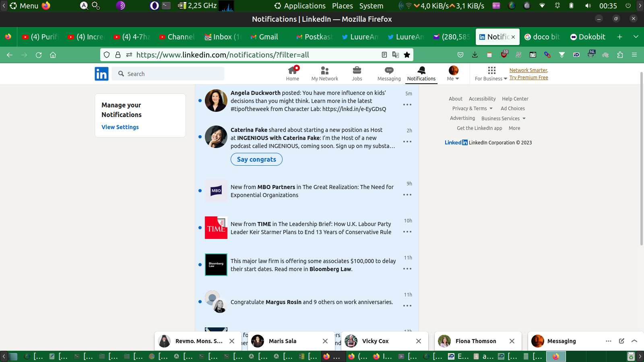Viewport: 644px width, 362px height.
Task: Click the Firefox back arrow
Action: (10, 55)
